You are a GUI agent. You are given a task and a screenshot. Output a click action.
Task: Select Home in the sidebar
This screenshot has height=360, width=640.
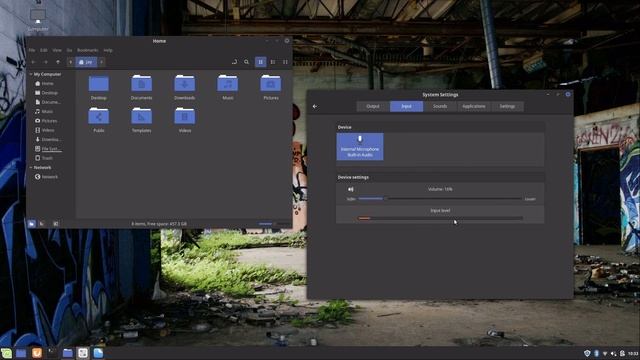(44, 83)
